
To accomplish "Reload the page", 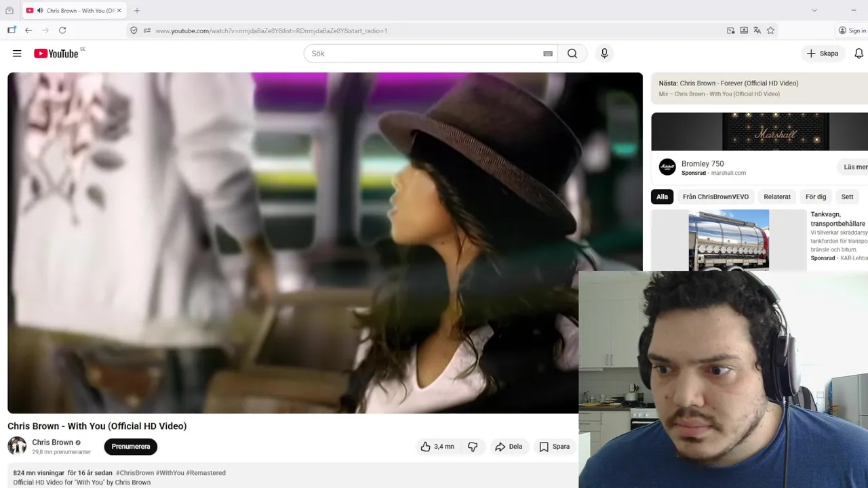I will tap(62, 30).
